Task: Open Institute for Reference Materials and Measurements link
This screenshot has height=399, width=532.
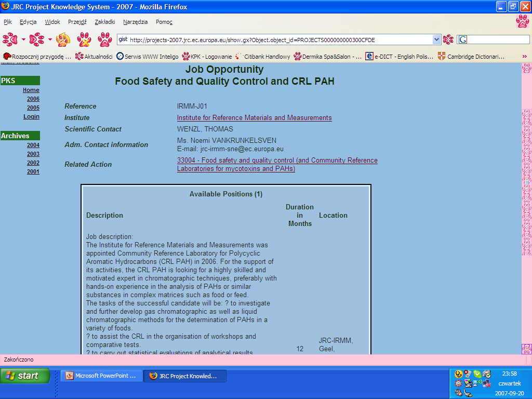Action: coord(255,118)
